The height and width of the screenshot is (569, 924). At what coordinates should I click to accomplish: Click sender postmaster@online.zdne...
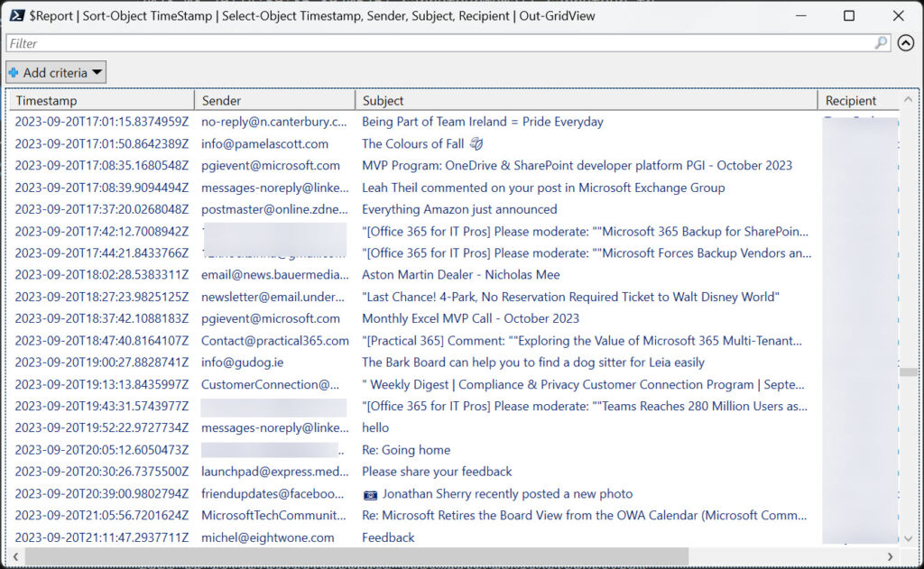pyautogui.click(x=274, y=210)
